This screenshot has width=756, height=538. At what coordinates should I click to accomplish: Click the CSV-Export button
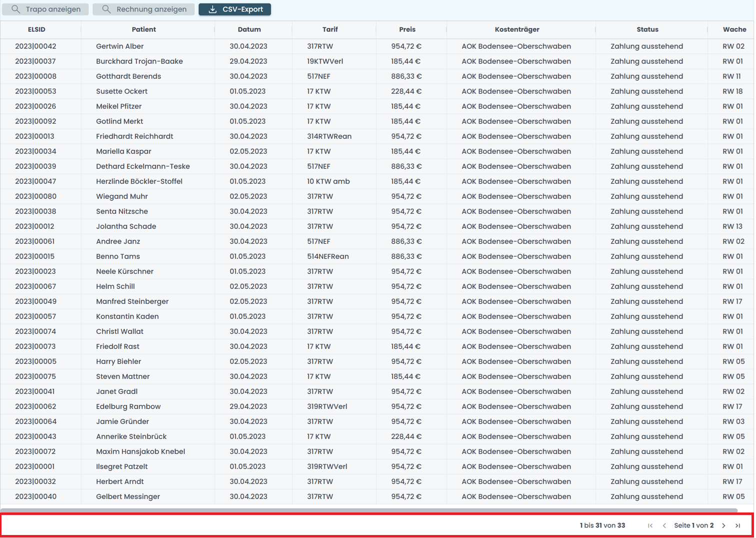click(x=234, y=10)
